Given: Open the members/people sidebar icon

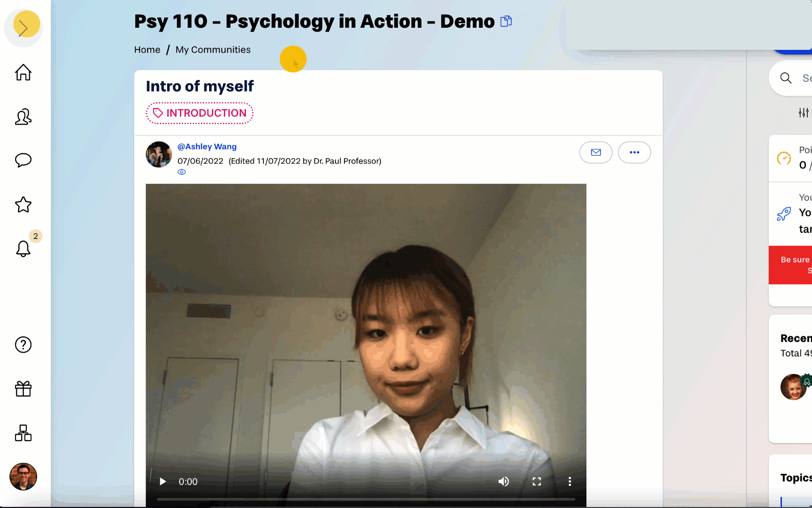Looking at the screenshot, I should click(x=23, y=117).
